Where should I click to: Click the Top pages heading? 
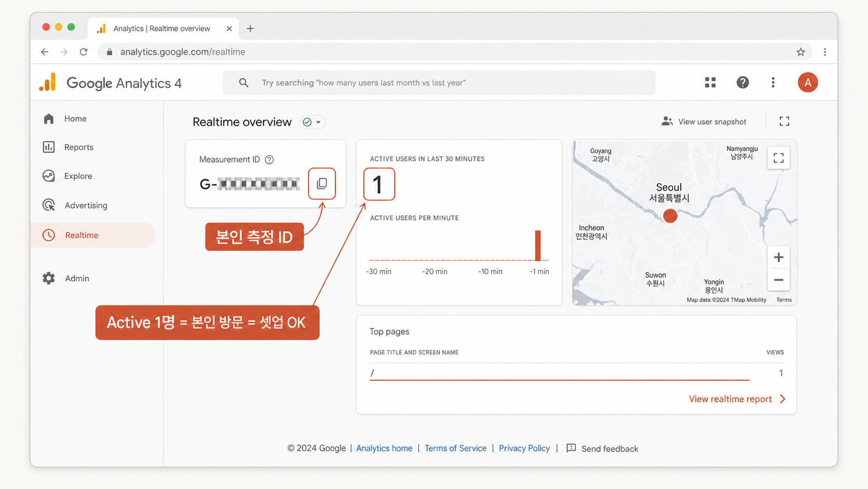pyautogui.click(x=389, y=332)
